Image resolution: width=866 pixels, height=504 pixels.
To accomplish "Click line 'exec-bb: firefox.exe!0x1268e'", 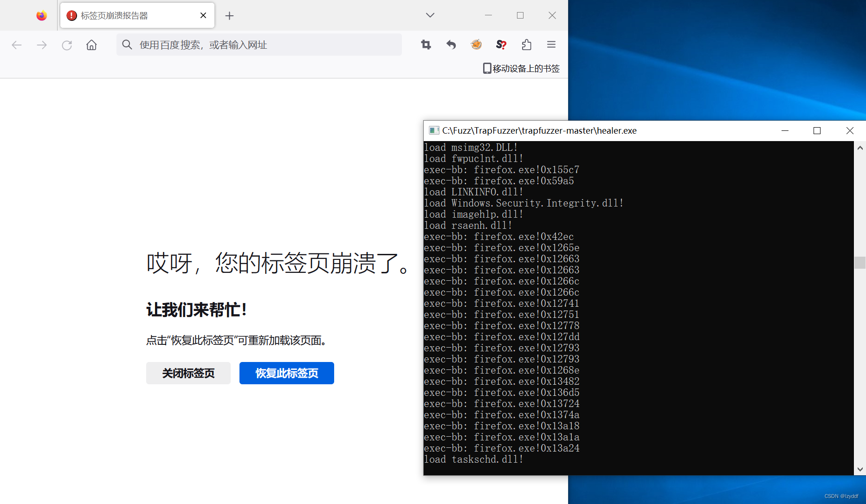I will 502,370.
